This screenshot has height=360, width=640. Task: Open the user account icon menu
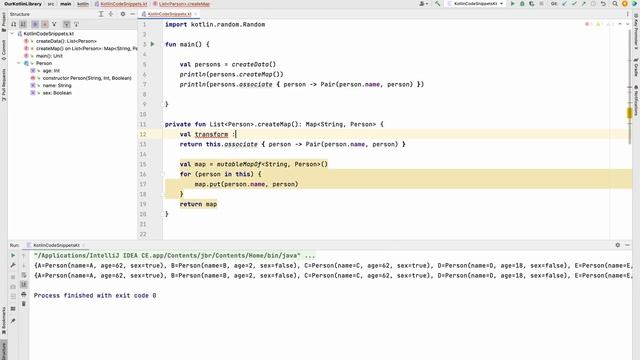click(423, 4)
